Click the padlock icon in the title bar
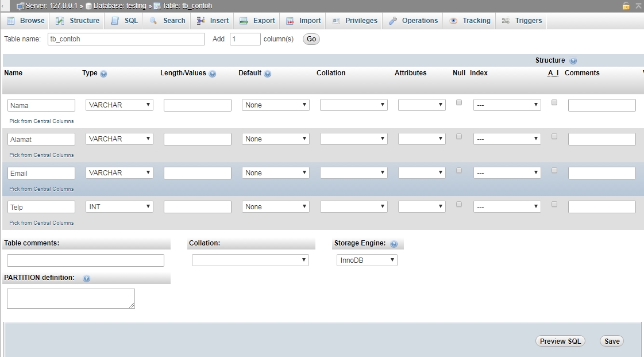The width and height of the screenshot is (644, 357). point(626,5)
